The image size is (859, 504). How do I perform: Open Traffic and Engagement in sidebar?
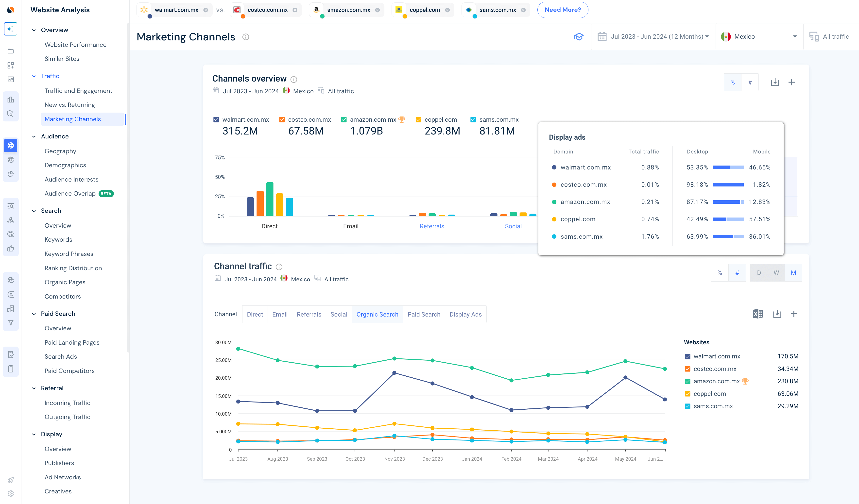point(78,91)
